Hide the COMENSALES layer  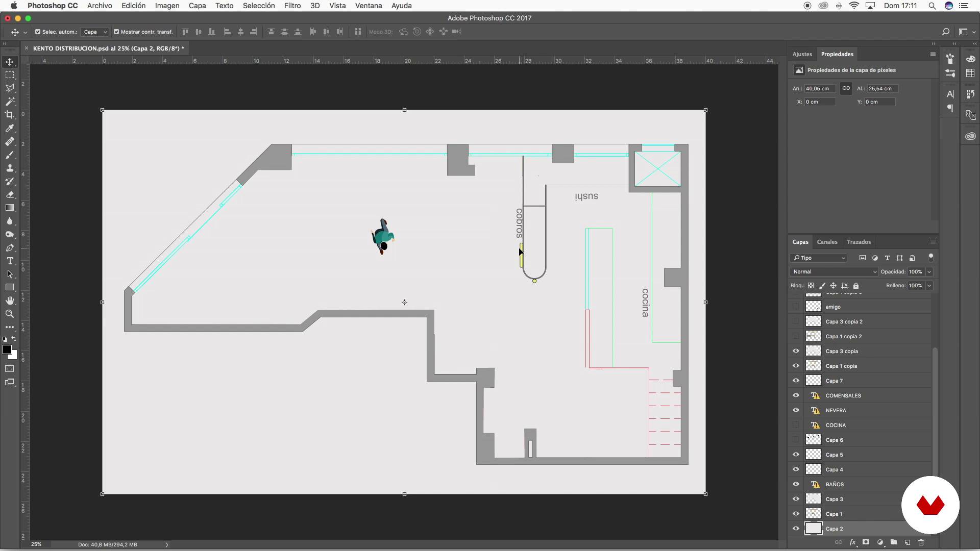[796, 395]
